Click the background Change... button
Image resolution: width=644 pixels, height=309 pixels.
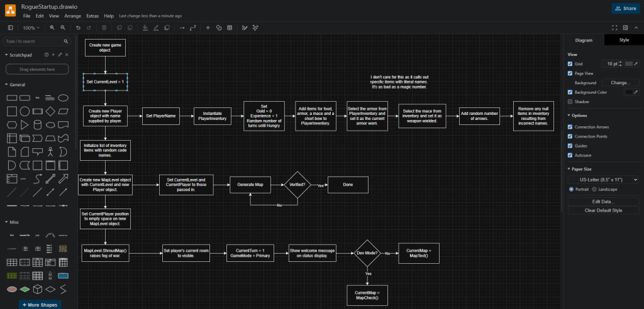[620, 83]
